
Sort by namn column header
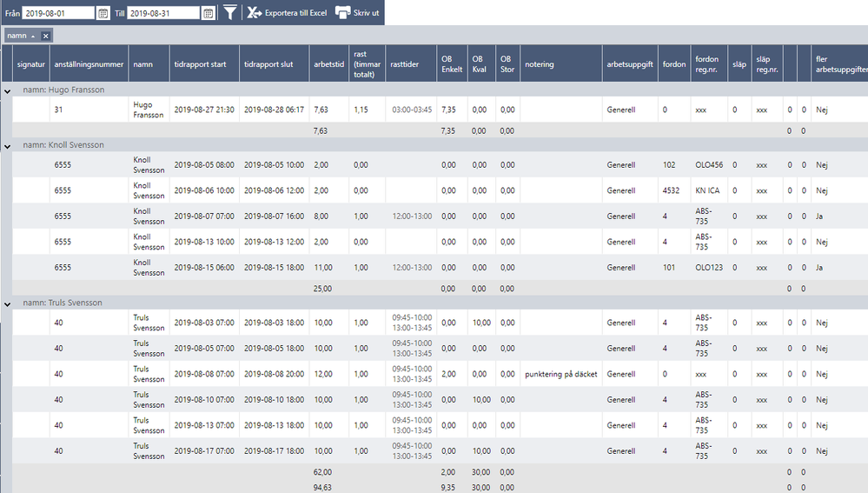[149, 63]
